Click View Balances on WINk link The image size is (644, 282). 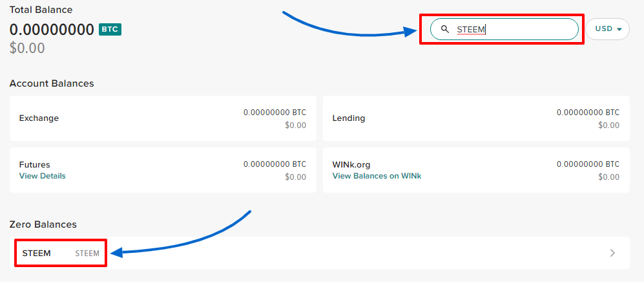point(377,176)
